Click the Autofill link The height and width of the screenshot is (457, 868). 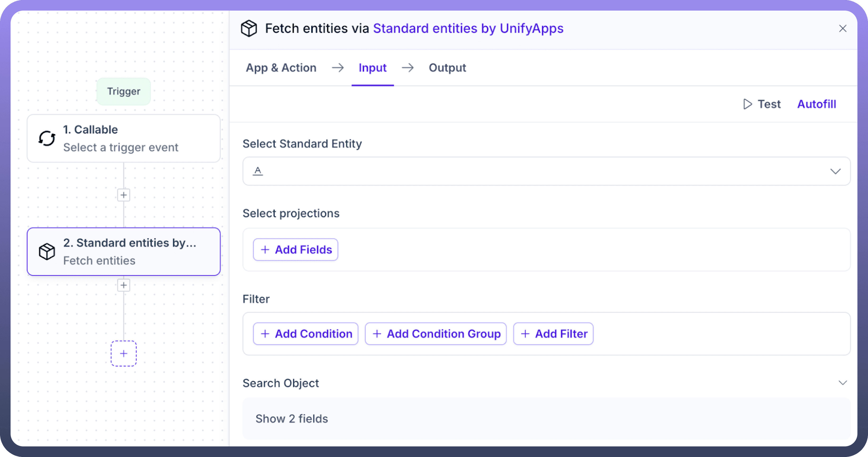click(816, 104)
